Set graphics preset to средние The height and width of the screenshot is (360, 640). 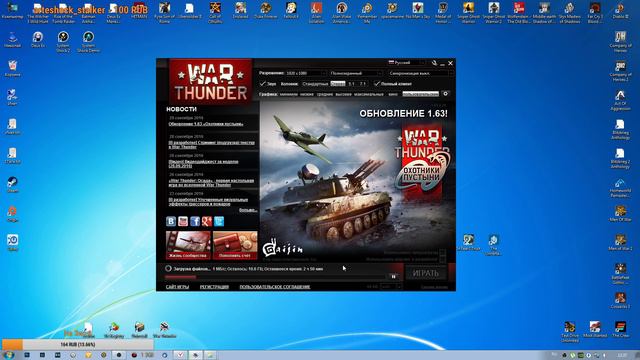click(325, 94)
